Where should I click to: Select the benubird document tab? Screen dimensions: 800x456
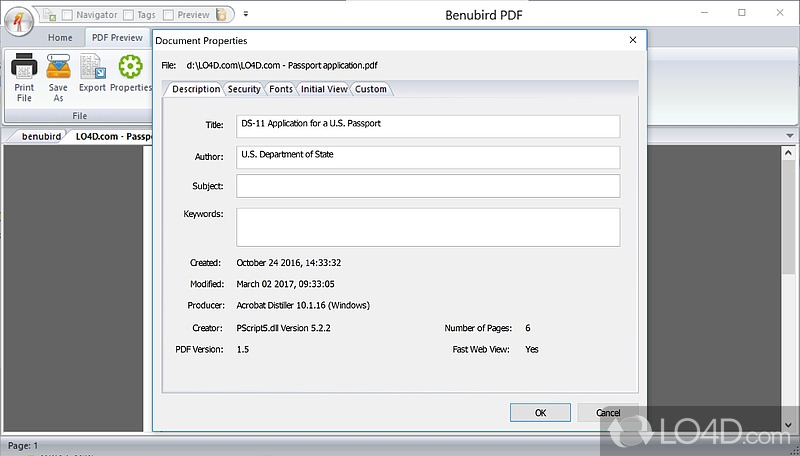[x=41, y=136]
